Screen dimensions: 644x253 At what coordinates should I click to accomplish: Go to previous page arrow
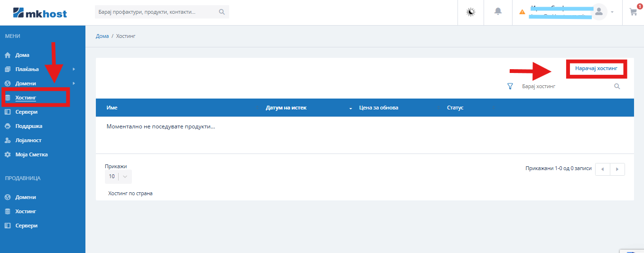pos(603,169)
